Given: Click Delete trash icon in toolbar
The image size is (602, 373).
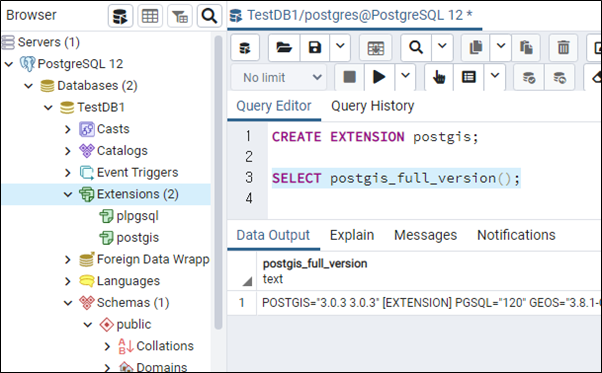Looking at the screenshot, I should (563, 48).
